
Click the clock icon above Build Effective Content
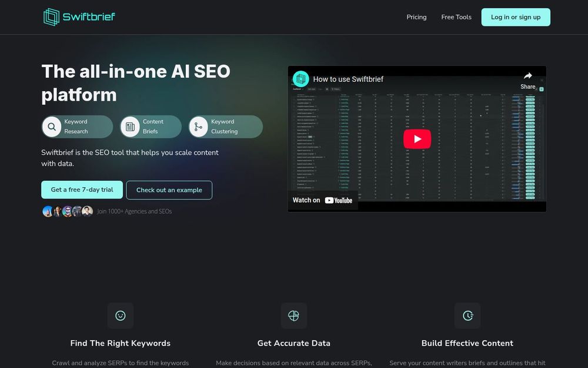click(467, 316)
